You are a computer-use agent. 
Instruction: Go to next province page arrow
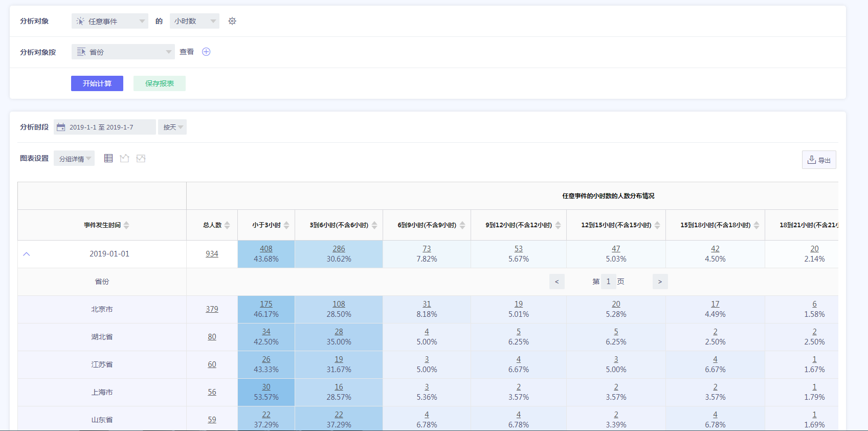[660, 282]
